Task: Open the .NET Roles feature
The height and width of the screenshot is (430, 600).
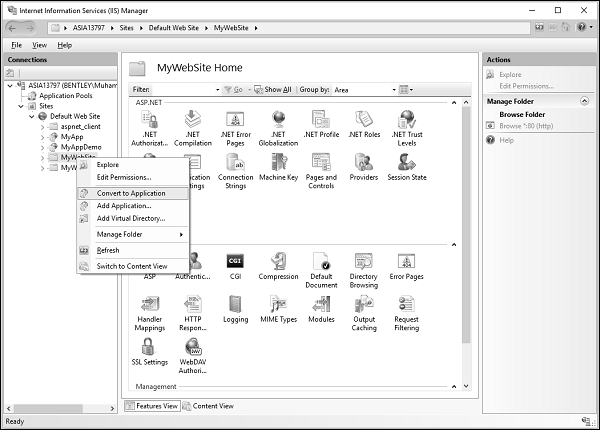Action: point(364,124)
